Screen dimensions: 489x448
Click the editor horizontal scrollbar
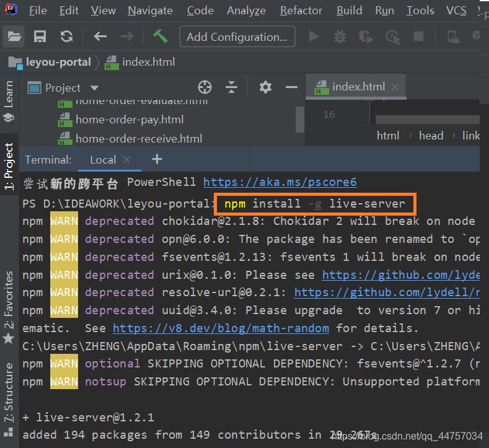pos(427,120)
